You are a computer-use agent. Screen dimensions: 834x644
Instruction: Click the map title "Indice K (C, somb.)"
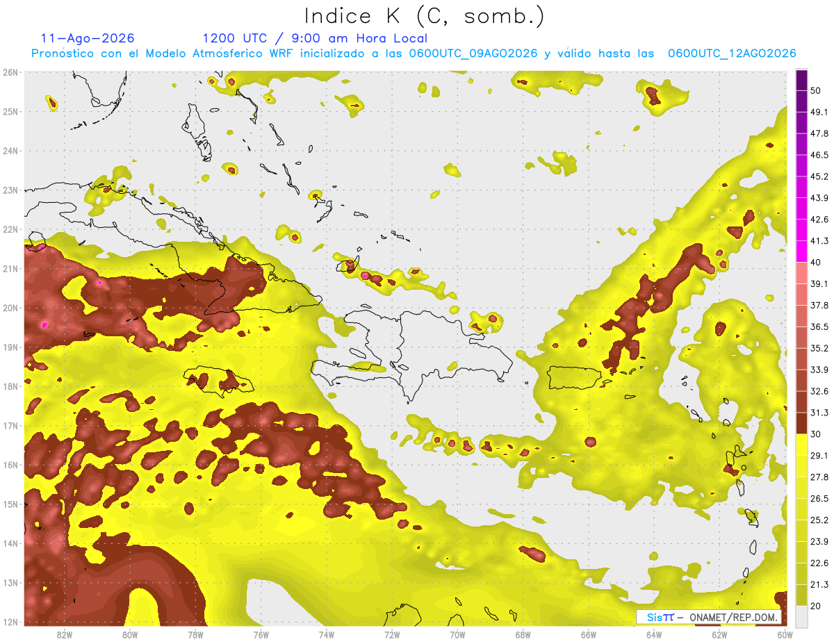coord(424,16)
